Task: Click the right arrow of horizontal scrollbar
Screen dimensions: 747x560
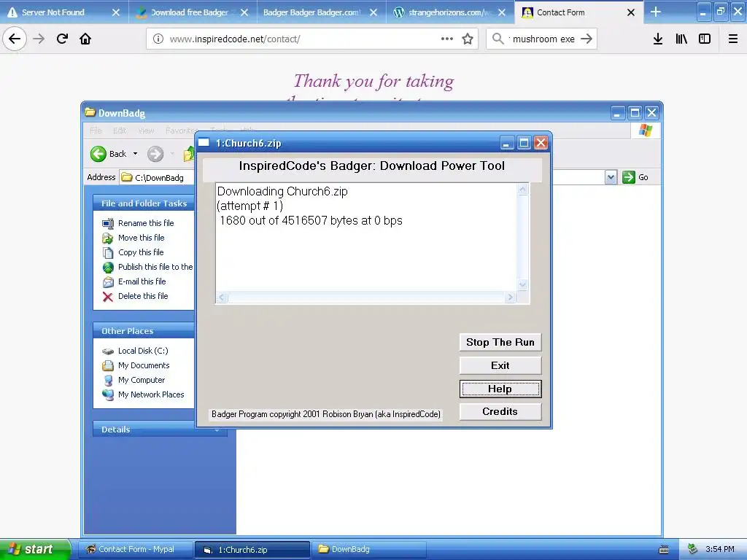Action: coord(510,297)
